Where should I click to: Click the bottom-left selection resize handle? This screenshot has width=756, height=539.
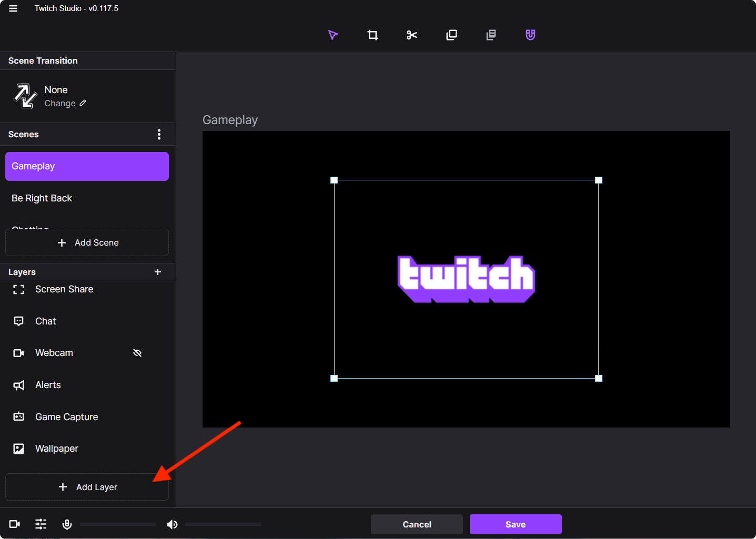click(x=334, y=378)
